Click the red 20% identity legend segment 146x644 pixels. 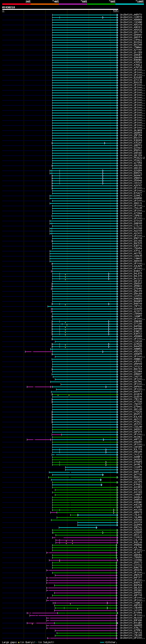click(16, 4)
